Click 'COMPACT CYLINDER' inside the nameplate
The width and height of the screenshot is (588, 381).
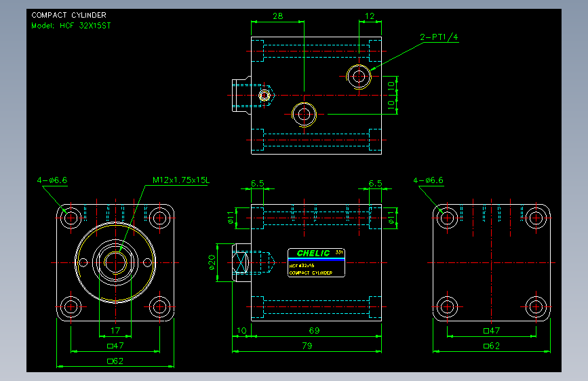(311, 273)
